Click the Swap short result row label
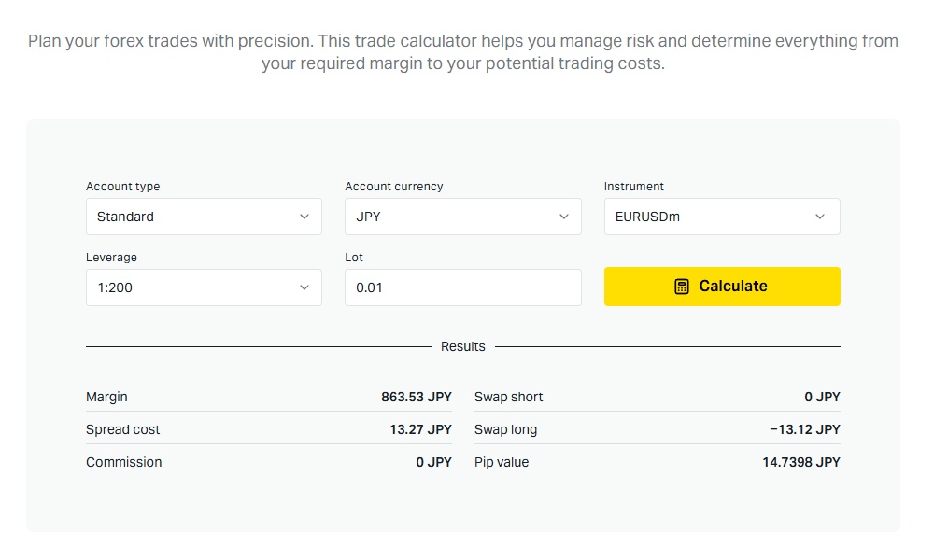This screenshot has width=934, height=560. (x=509, y=397)
